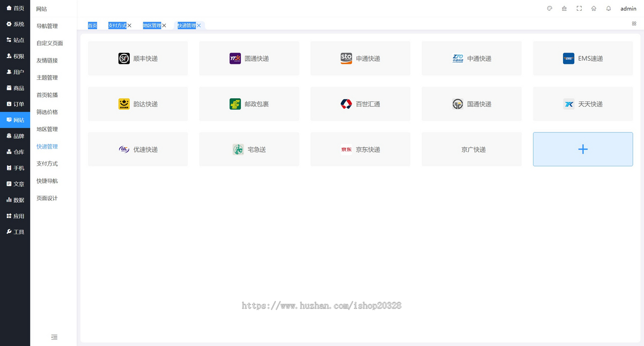Image resolution: width=644 pixels, height=346 pixels.
Task: Open 权限 in dark sidebar
Action: click(x=15, y=56)
